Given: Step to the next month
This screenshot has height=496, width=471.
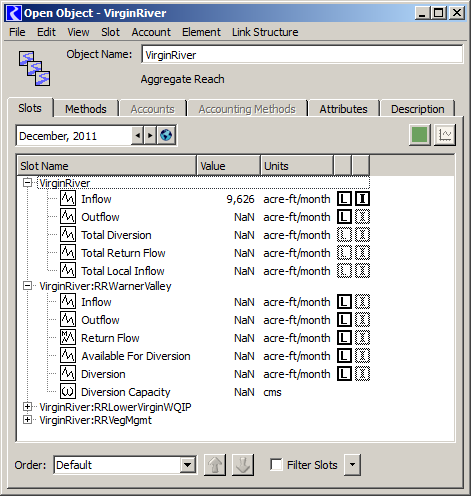Looking at the screenshot, I should click(x=150, y=136).
